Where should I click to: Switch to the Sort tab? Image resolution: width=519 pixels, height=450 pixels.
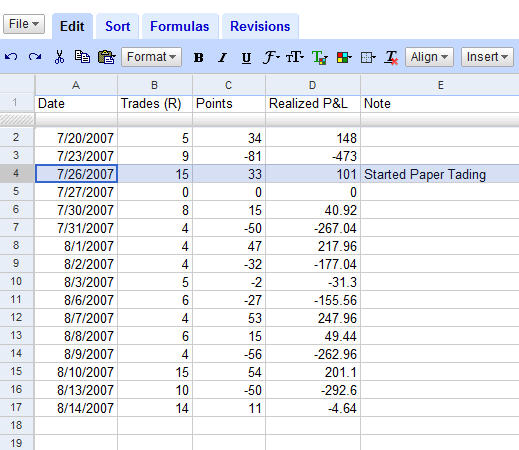117,26
